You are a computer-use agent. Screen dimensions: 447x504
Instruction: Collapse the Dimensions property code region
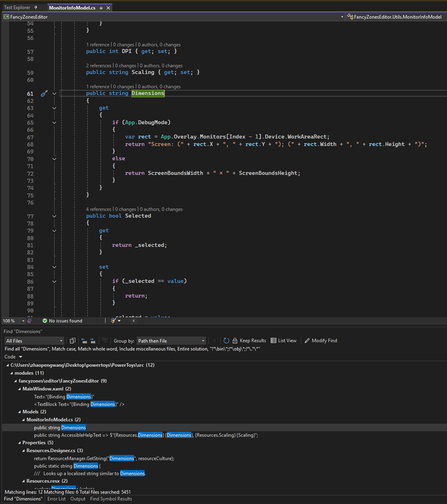[54, 93]
